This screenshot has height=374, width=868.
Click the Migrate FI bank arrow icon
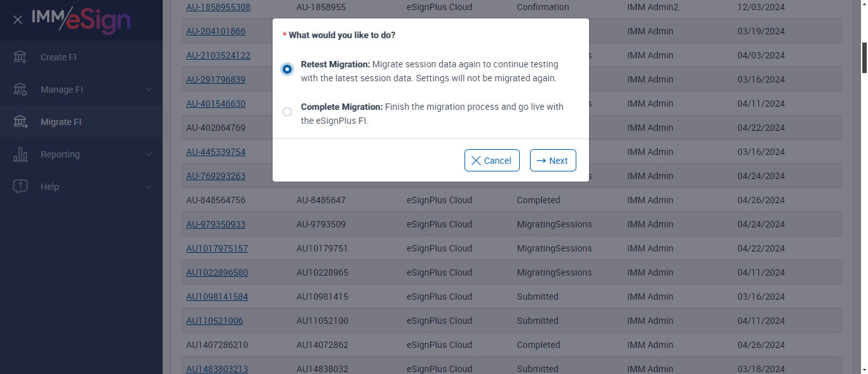(20, 122)
